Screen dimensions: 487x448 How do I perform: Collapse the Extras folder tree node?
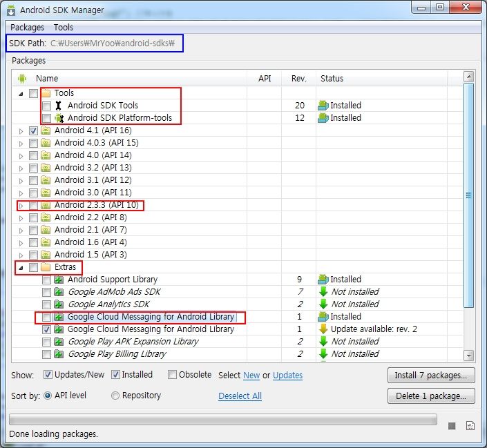(21, 268)
